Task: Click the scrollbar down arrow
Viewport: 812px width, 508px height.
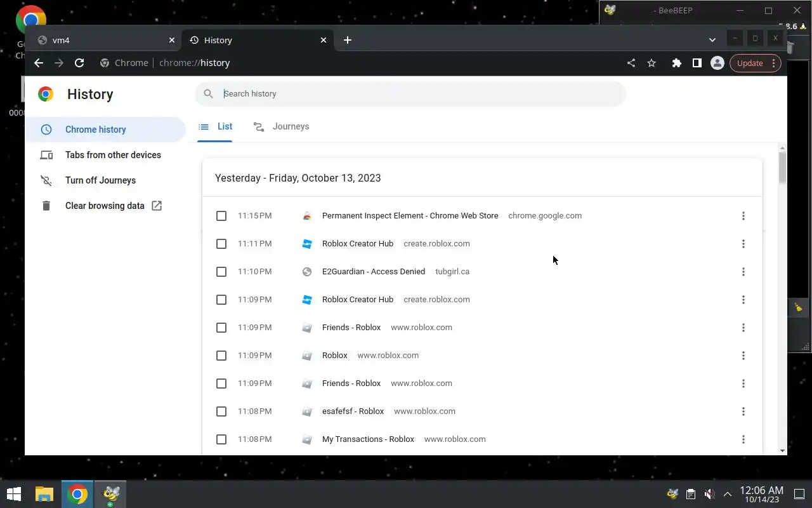Action: tap(782, 451)
